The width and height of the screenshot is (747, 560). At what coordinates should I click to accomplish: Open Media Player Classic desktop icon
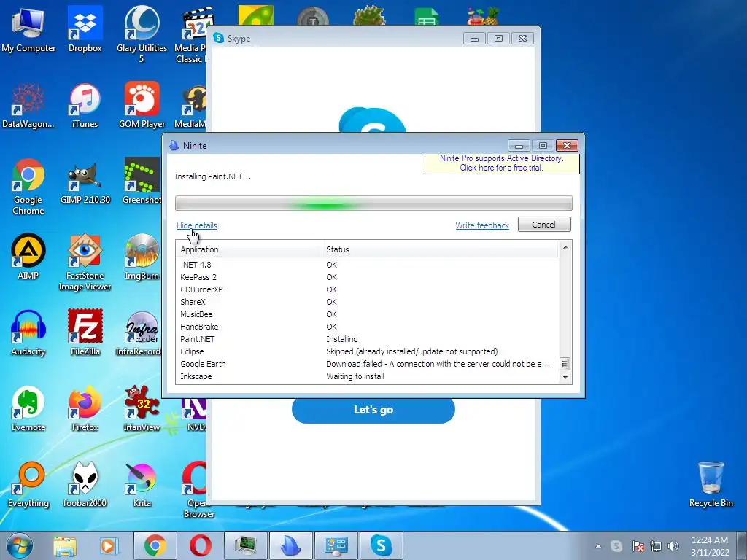(190, 34)
